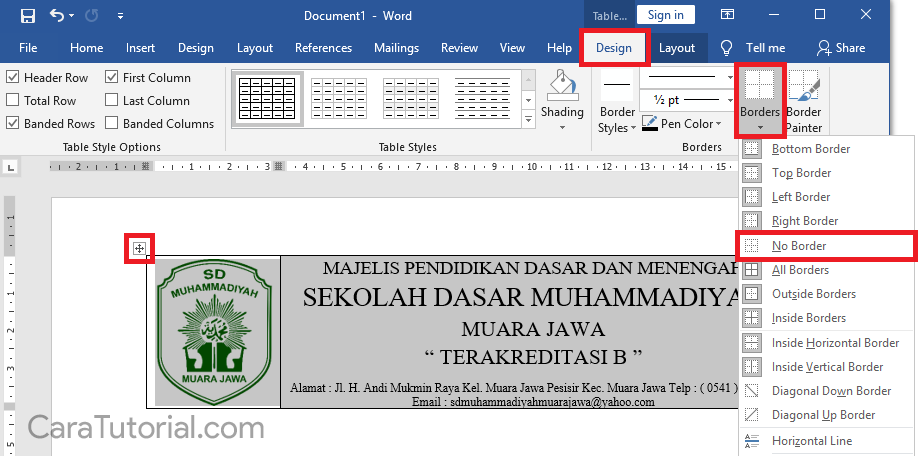
Task: Open the Help tab
Action: point(559,48)
